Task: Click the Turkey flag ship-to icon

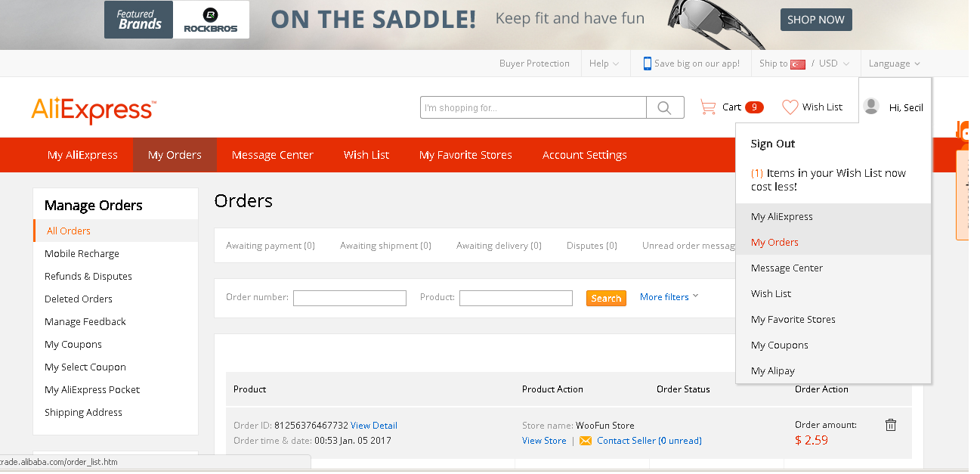Action: pyautogui.click(x=798, y=64)
